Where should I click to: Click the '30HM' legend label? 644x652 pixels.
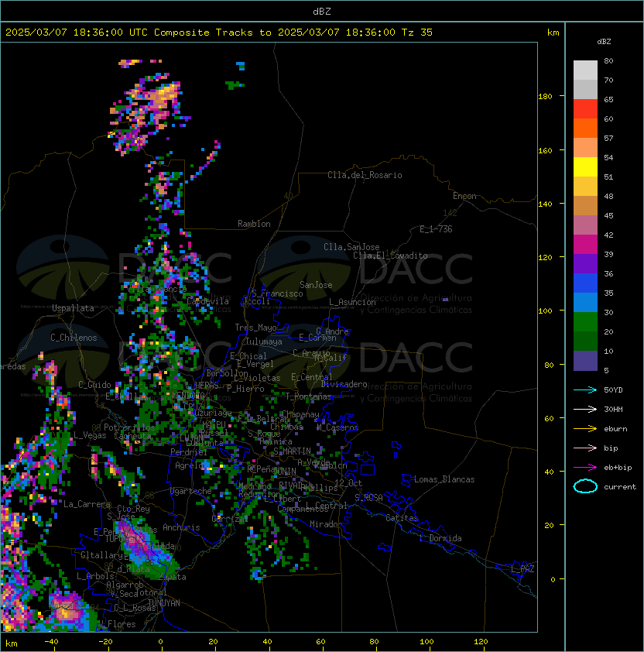(x=613, y=409)
